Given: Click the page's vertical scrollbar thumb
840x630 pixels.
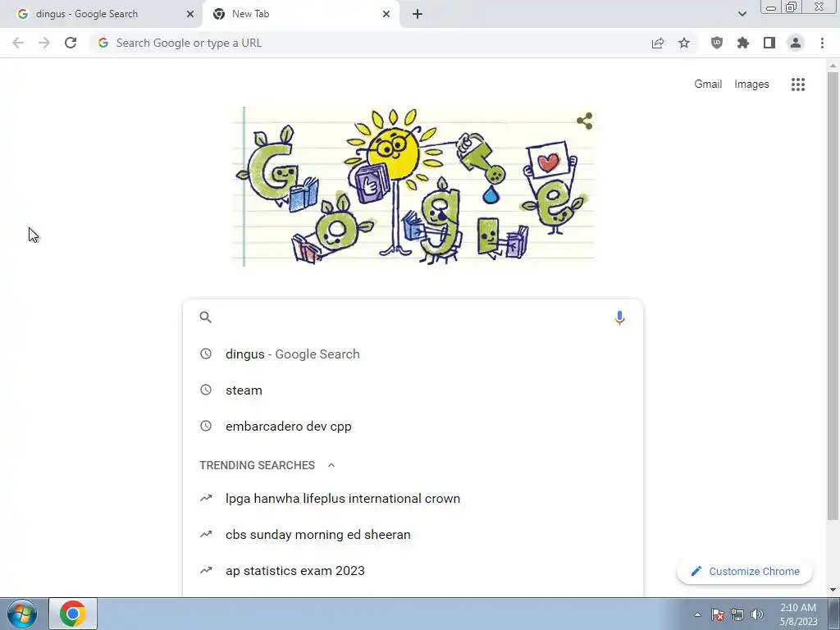Looking at the screenshot, I should 833,295.
